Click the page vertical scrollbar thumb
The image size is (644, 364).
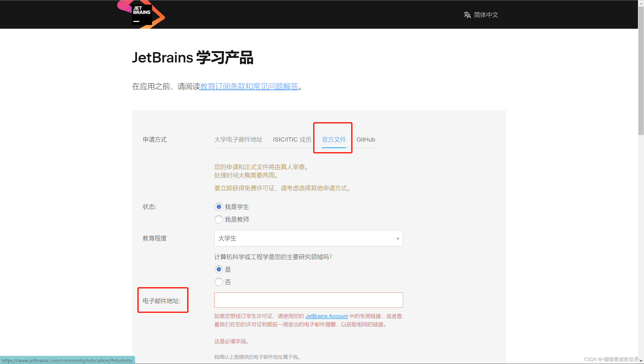(x=641, y=71)
